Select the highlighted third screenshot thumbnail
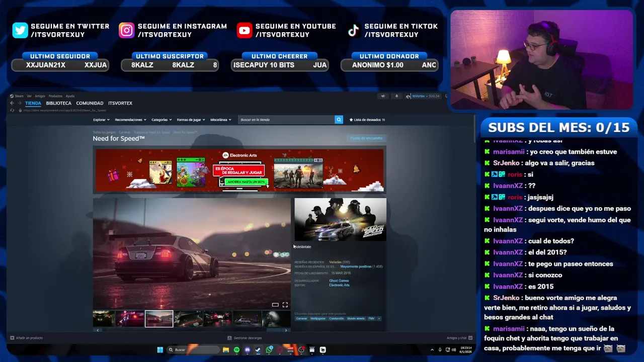 (x=159, y=319)
